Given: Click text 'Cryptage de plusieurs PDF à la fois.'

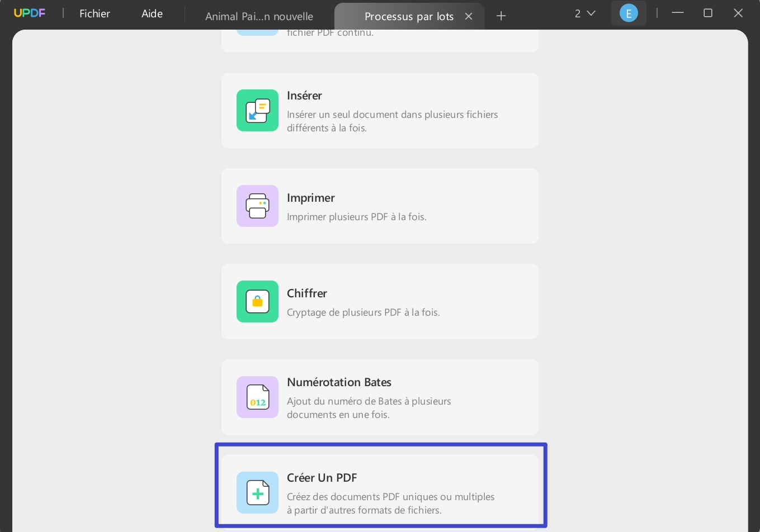Looking at the screenshot, I should tap(364, 312).
